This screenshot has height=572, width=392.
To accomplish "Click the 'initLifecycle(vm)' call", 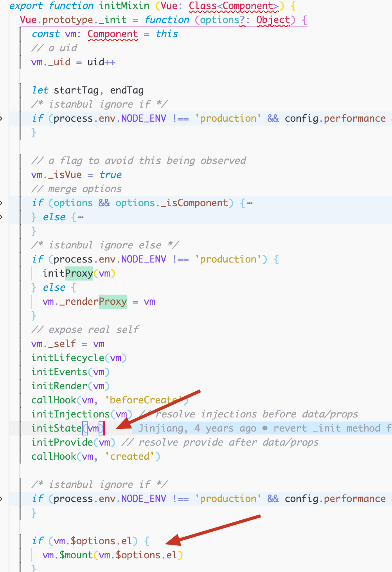I will [79, 358].
